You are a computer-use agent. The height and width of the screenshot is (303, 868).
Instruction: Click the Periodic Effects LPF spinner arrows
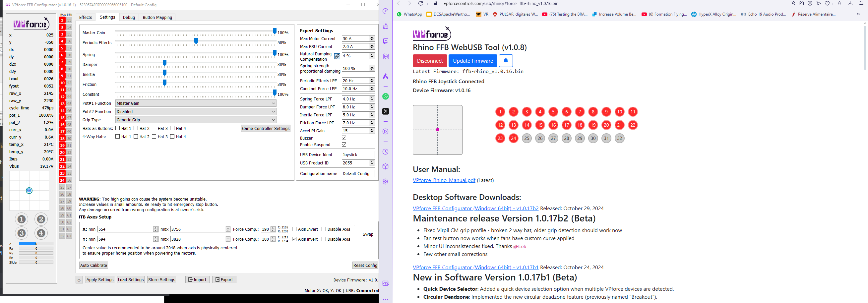click(372, 81)
